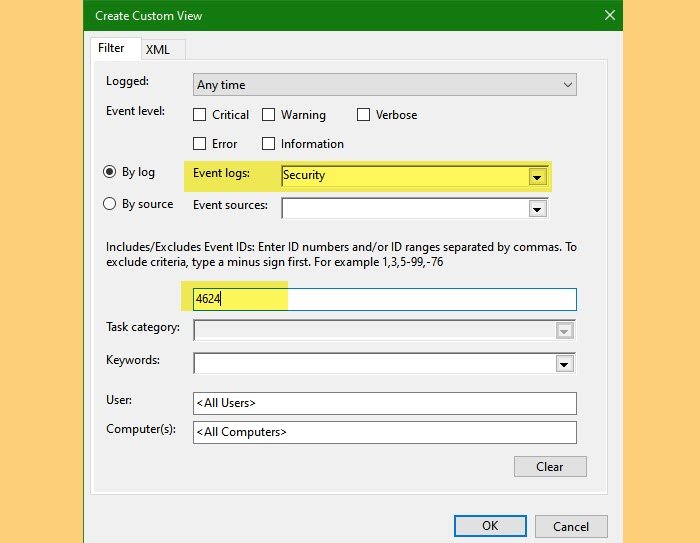Switch to the XML tab
Screen dimensions: 700x543
click(x=157, y=49)
